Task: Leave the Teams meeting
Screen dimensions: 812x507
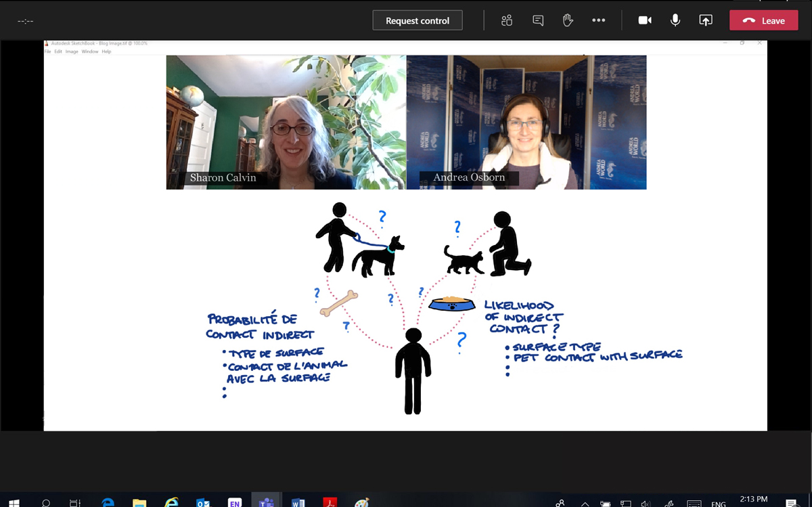Action: tap(763, 20)
